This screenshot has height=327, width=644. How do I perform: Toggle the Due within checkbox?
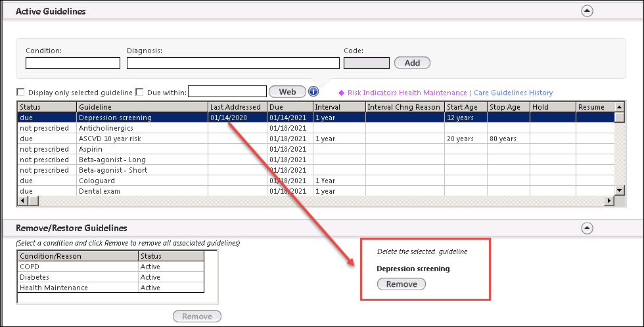coord(139,93)
